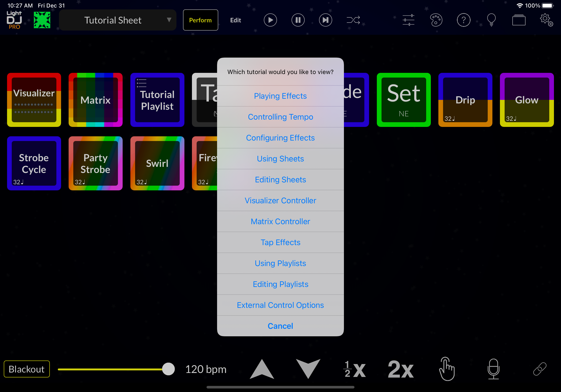The width and height of the screenshot is (561, 392).
Task: Switch to Perform mode
Action: (x=200, y=20)
